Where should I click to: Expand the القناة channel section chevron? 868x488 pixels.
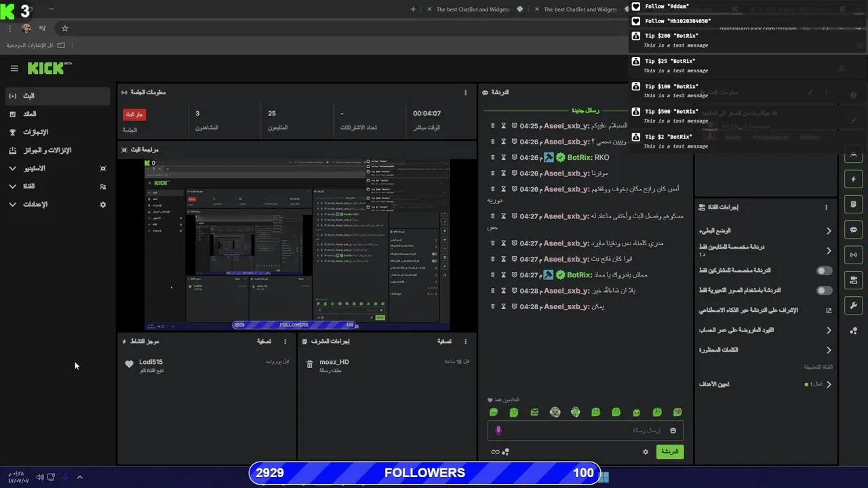(12, 186)
